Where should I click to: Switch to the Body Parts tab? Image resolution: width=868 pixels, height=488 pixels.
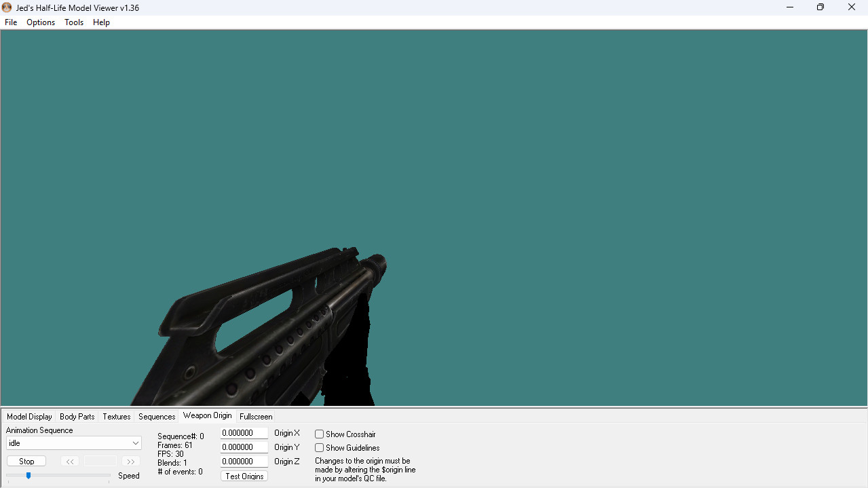tap(77, 417)
